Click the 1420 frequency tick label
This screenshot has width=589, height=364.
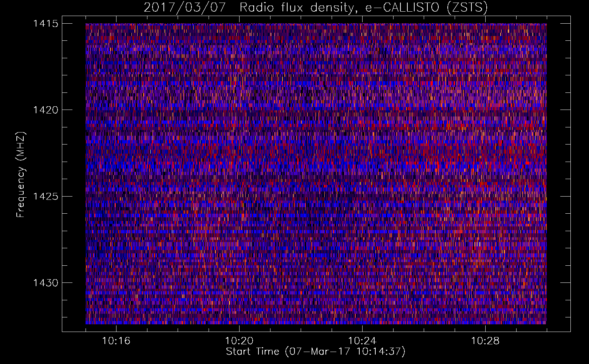(46, 110)
